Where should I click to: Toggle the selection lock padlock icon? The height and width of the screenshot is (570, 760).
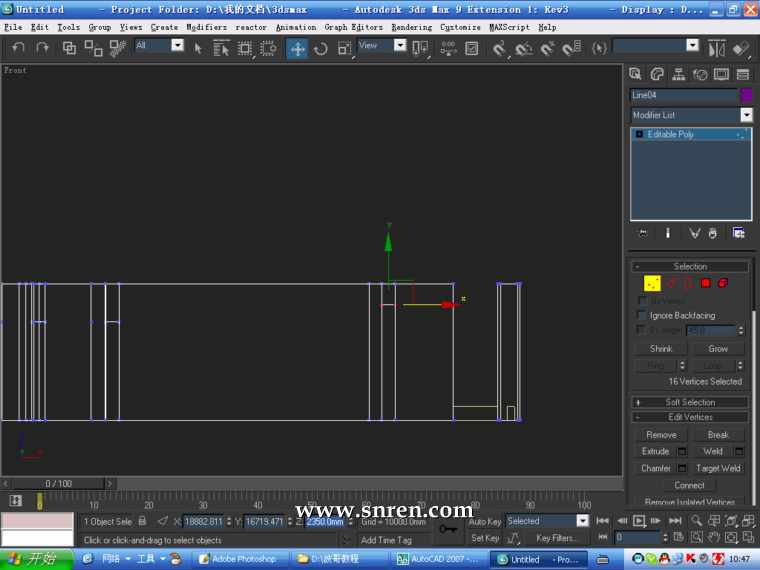(142, 521)
